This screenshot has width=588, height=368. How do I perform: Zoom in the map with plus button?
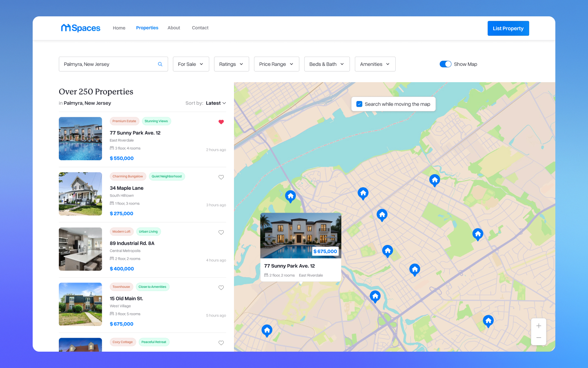click(539, 326)
